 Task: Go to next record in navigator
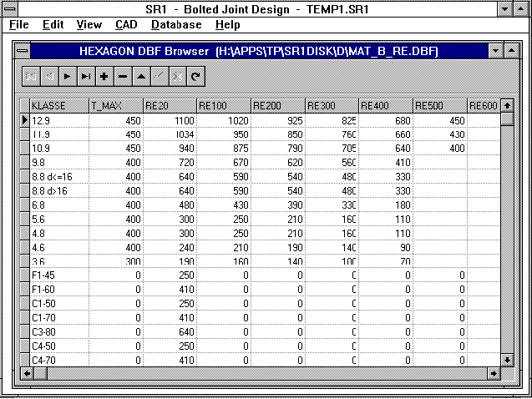(68, 76)
